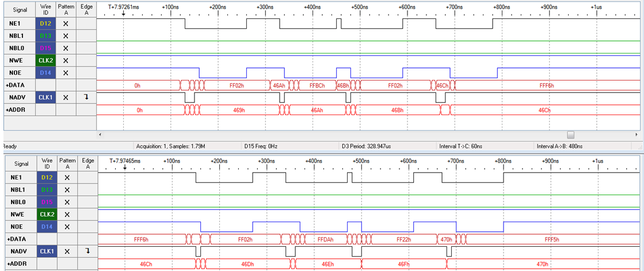This screenshot has width=644, height=271.
Task: Click the D15 wire ID in the top panel
Action: [45, 48]
